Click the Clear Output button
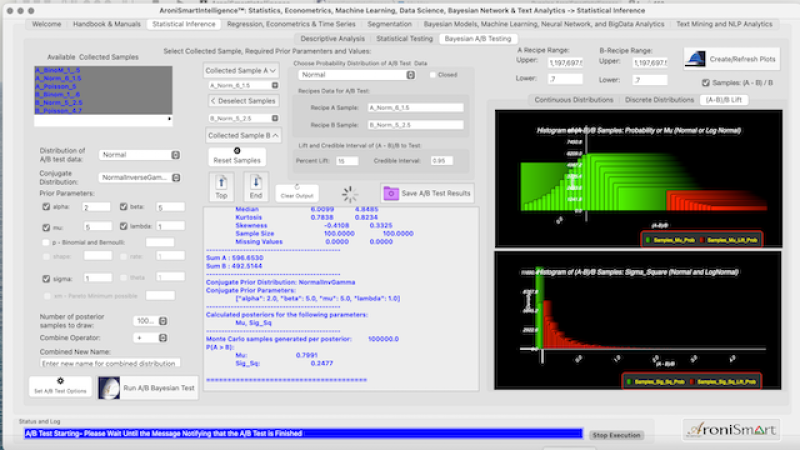The width and height of the screenshot is (800, 450). point(297,193)
